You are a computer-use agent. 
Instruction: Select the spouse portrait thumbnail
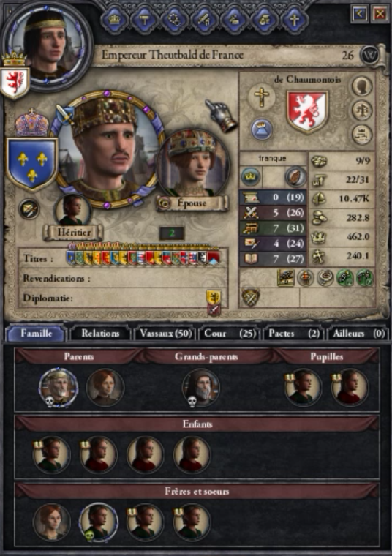[194, 163]
